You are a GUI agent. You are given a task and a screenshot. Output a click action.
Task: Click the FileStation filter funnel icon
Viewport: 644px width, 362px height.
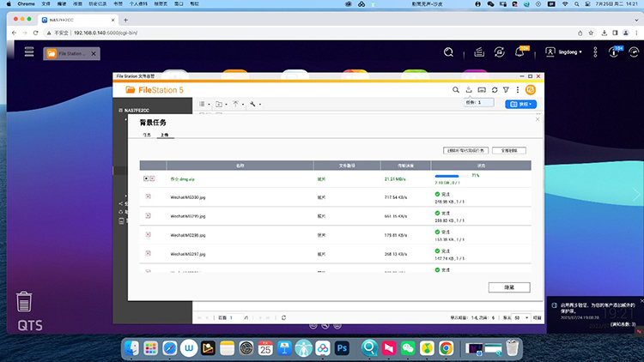(x=506, y=90)
